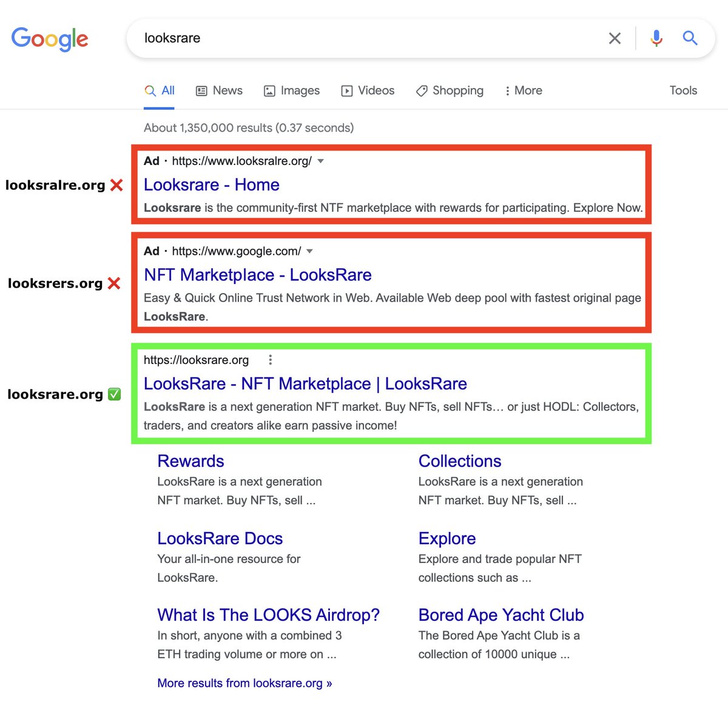Click the https://looksrare.org URL text
Viewport: 728px width, 705px height.
[x=196, y=360]
